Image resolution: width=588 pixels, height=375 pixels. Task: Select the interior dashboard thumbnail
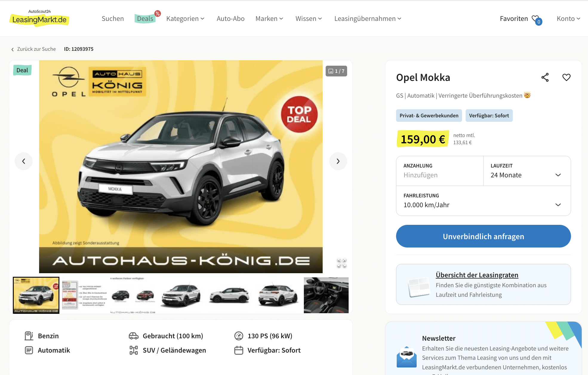326,295
